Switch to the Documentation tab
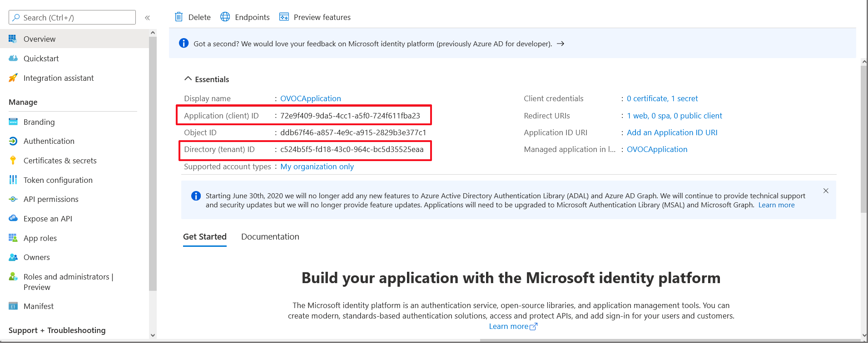Viewport: 868px width, 343px height. (270, 237)
